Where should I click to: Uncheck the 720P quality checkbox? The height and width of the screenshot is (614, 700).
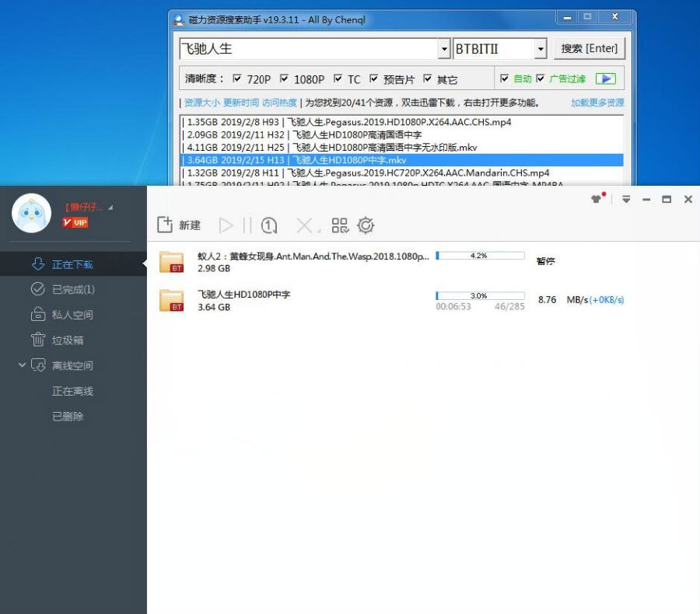[236, 78]
